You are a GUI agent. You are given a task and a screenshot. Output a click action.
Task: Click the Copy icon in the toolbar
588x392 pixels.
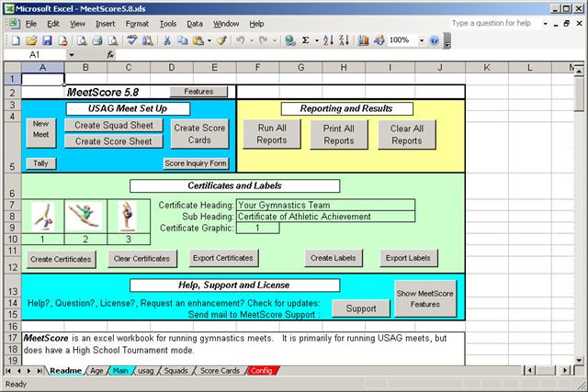coord(183,40)
